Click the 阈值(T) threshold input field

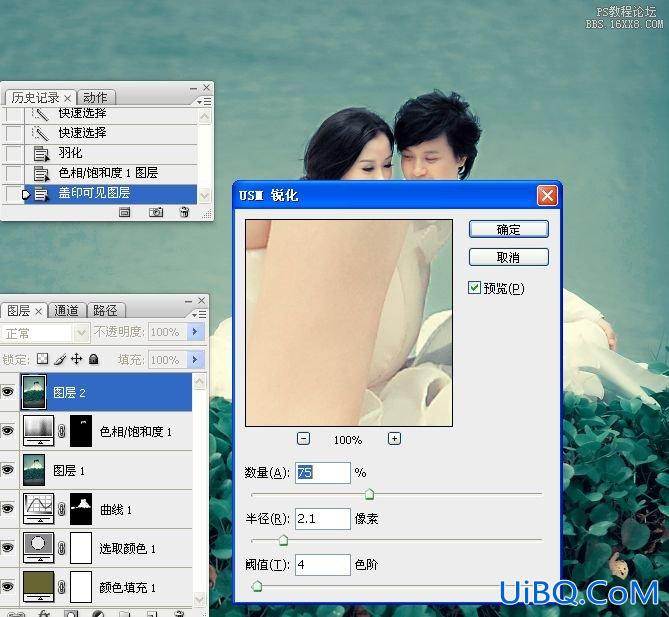click(x=323, y=565)
